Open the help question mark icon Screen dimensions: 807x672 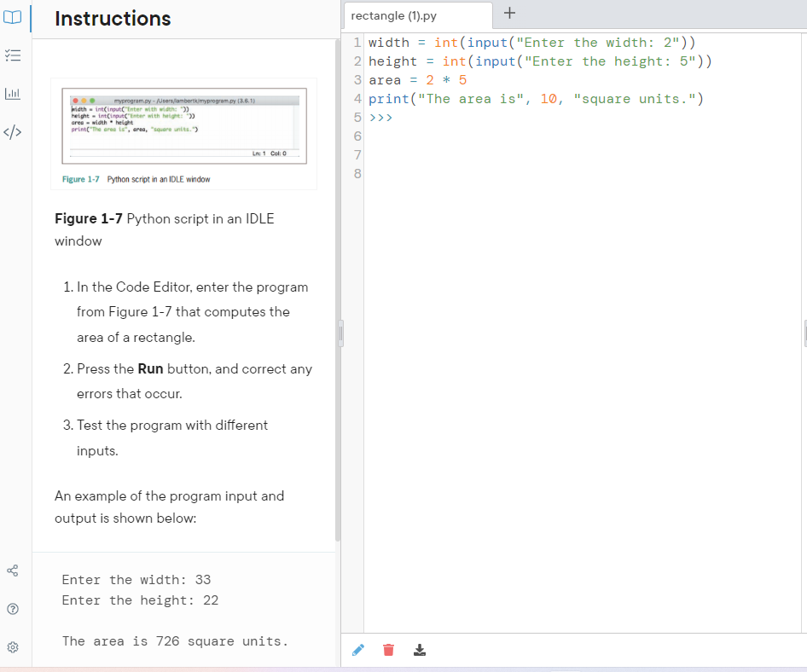click(12, 609)
